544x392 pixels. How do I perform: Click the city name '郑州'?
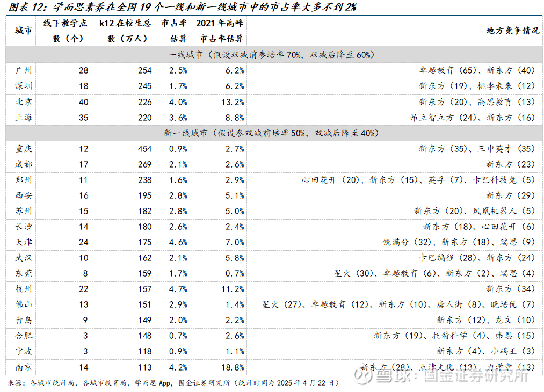[x=24, y=180]
